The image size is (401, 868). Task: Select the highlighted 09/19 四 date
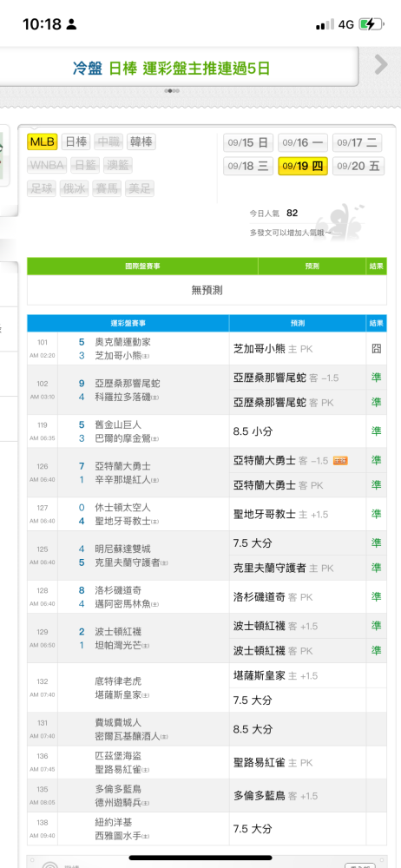point(302,166)
